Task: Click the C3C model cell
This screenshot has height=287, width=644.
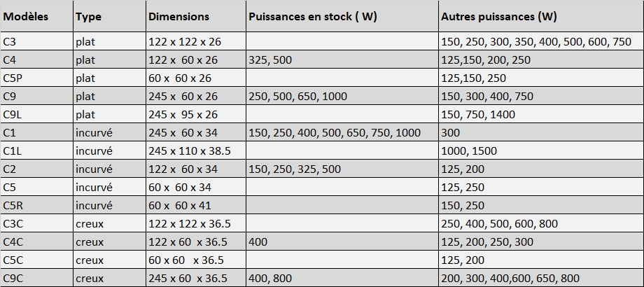Action: click(x=13, y=224)
